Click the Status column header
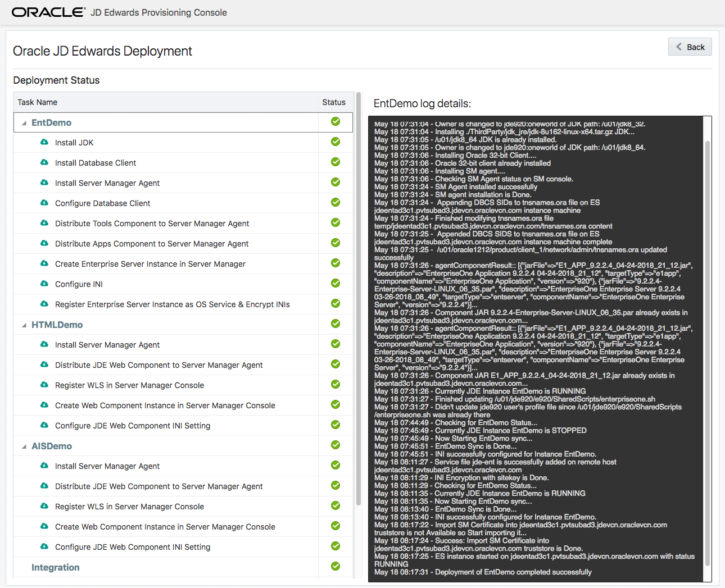Screen dimensions: 725x588 (334, 102)
